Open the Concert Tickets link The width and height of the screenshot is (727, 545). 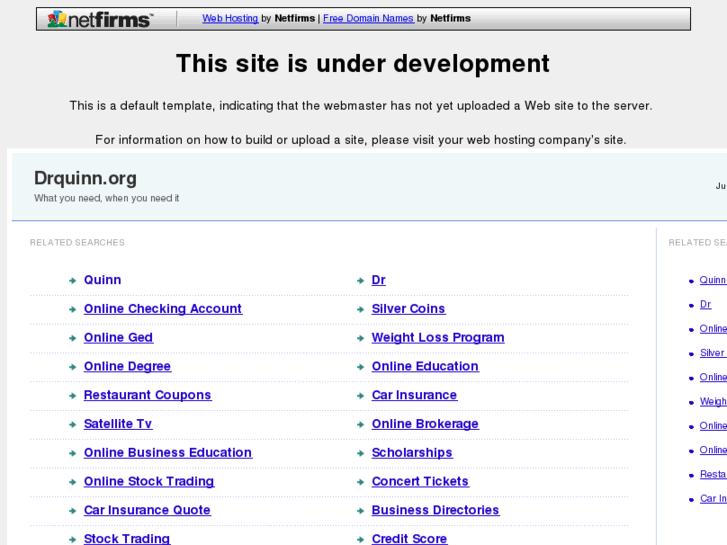pos(420,481)
